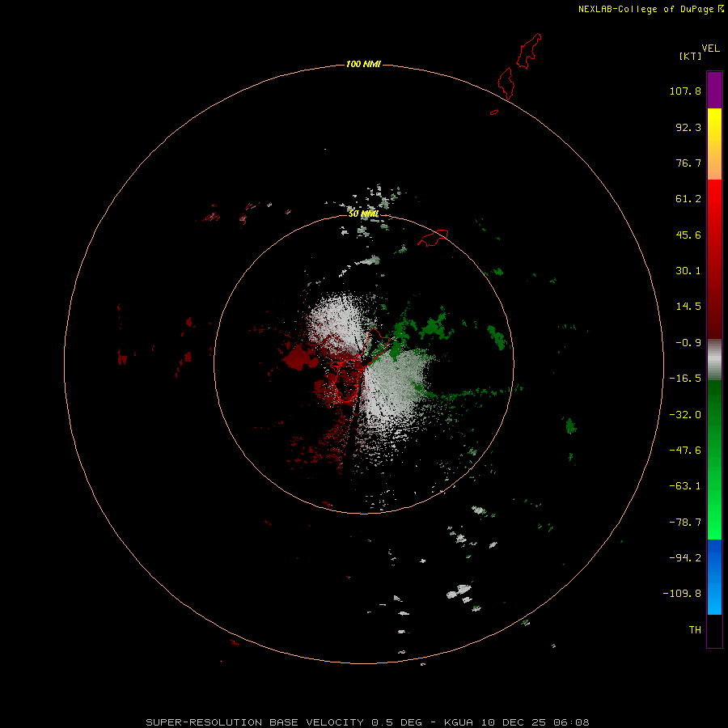
Task: Click the 76.7 value on velocity scale
Action: point(688,163)
